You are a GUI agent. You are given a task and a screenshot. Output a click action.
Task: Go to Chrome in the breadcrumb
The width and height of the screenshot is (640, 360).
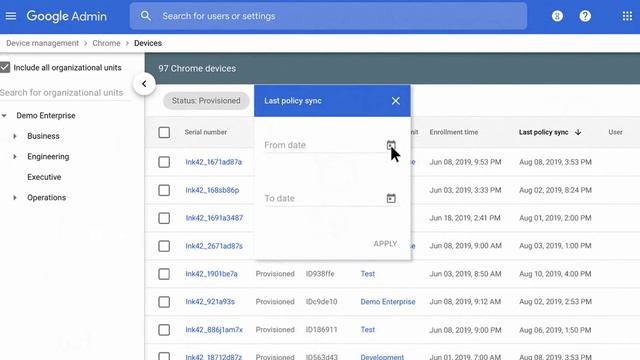[x=106, y=43]
